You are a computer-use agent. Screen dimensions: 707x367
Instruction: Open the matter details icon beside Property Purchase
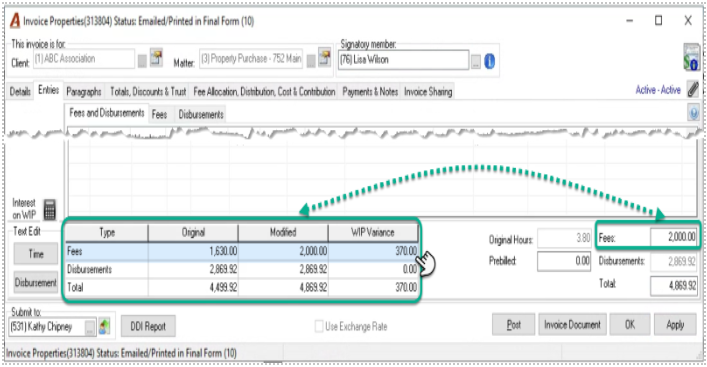[324, 58]
